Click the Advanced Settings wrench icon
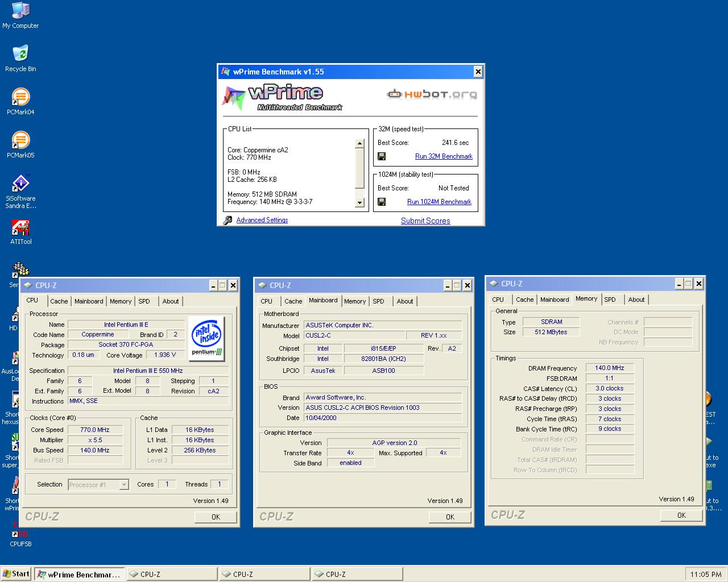 point(227,220)
